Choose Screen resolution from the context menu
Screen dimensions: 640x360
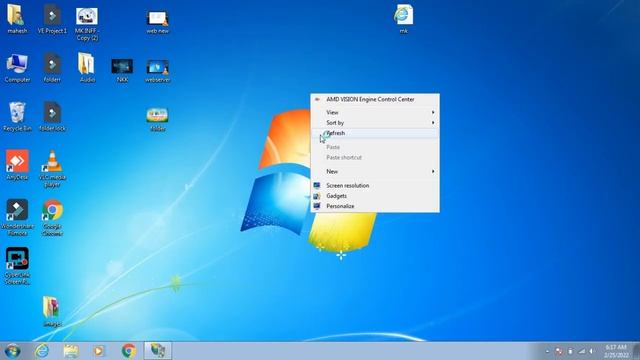[x=375, y=185]
